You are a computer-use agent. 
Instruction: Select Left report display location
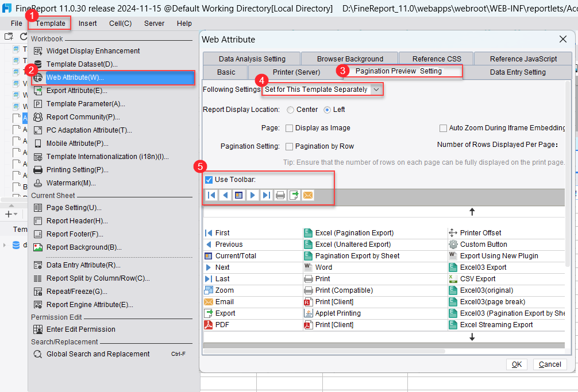click(327, 110)
